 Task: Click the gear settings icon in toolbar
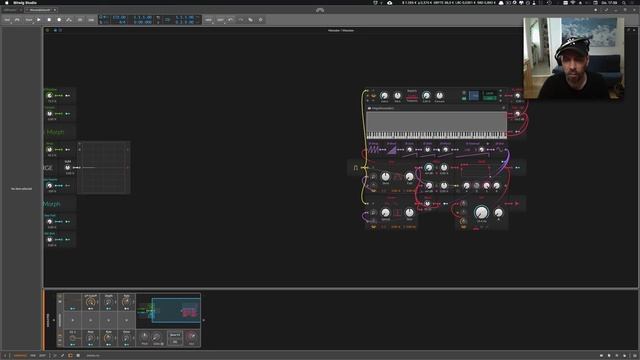point(261,20)
